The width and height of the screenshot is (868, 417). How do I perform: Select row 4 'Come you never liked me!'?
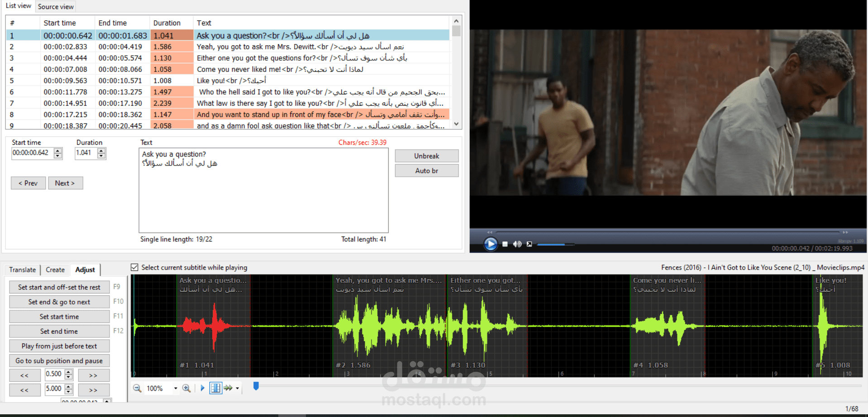(228, 69)
